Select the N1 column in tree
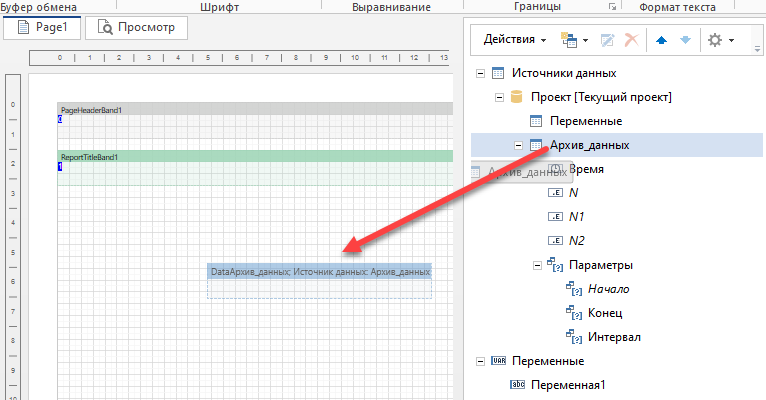766x400 pixels. 576,217
